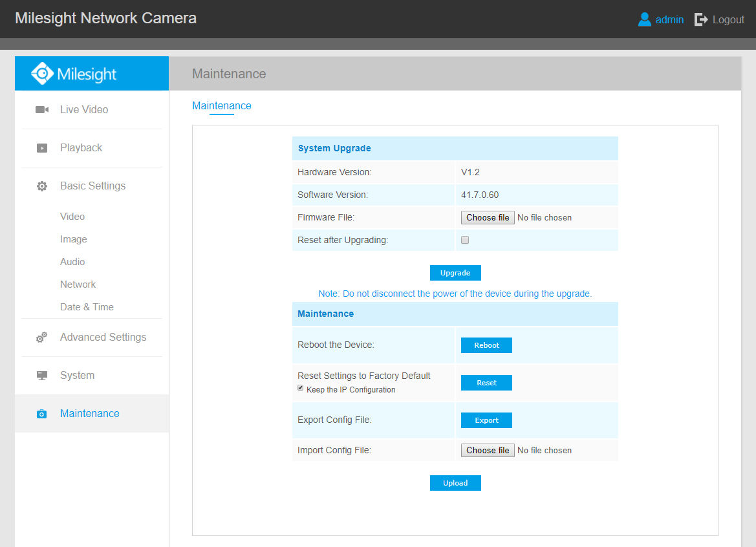Click the Advanced Settings double-gear icon
Screen dimensions: 756x547
click(x=42, y=338)
